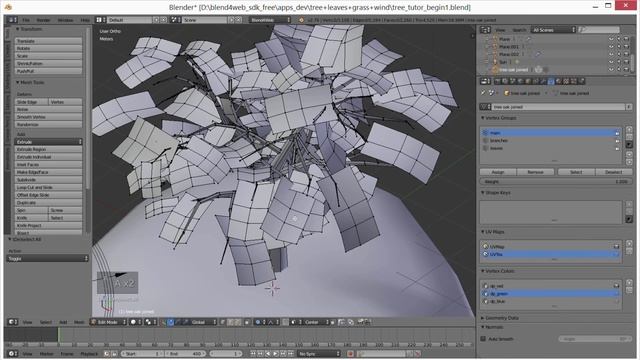Viewport: 640px width, 360px height.
Task: Open the Render properties tab
Action: 497,82
